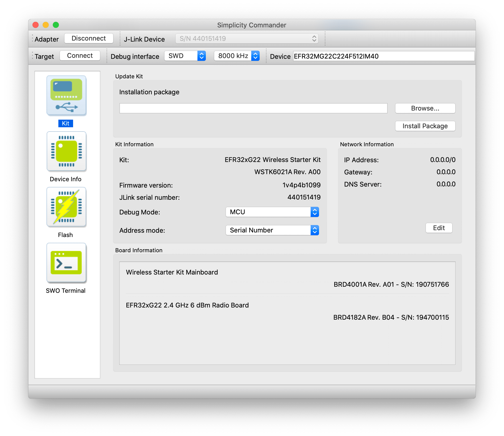Image resolution: width=504 pixels, height=436 pixels.
Task: Select the Device Info sidebar entry
Action: 66,179
